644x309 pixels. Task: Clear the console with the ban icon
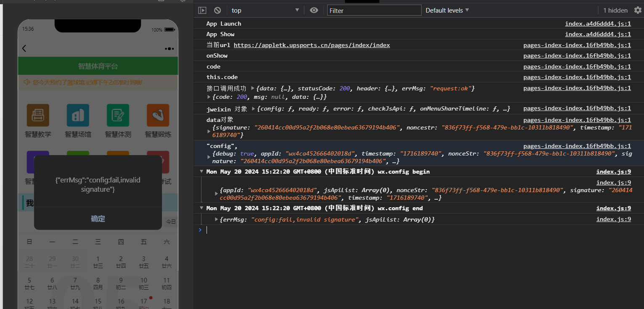(x=217, y=10)
